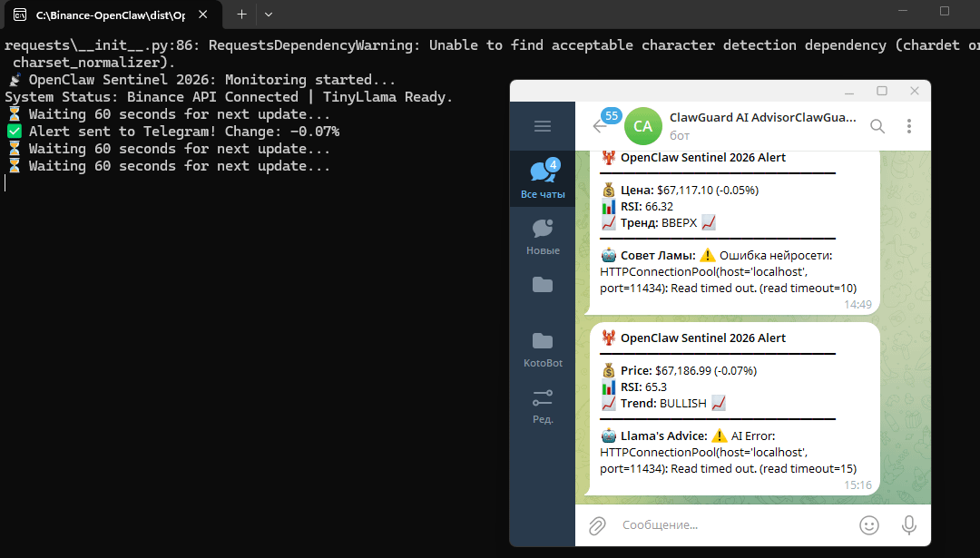Viewport: 980px width, 558px height.
Task: Click second 'OpenClaw Sentinel 2026 Alert' heading
Action: pyautogui.click(x=702, y=338)
